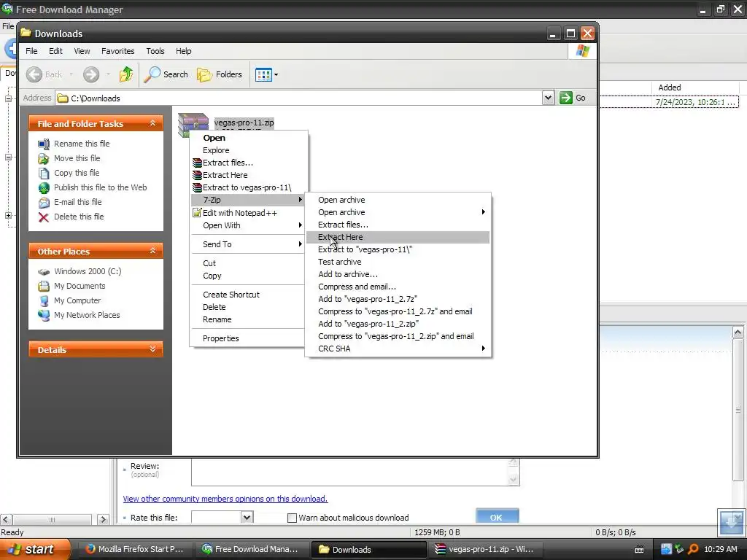Image resolution: width=747 pixels, height=560 pixels.
Task: Click 7-Zip Extract files... option
Action: (x=398, y=225)
